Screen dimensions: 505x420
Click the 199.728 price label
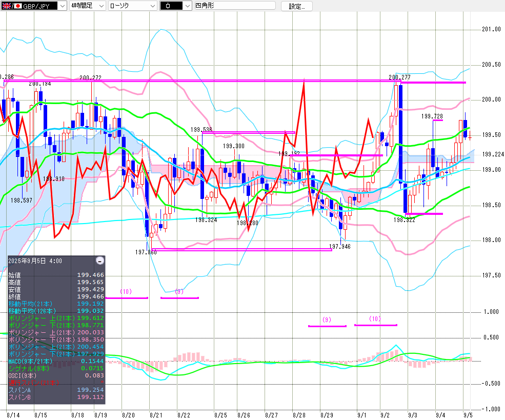[432, 116]
